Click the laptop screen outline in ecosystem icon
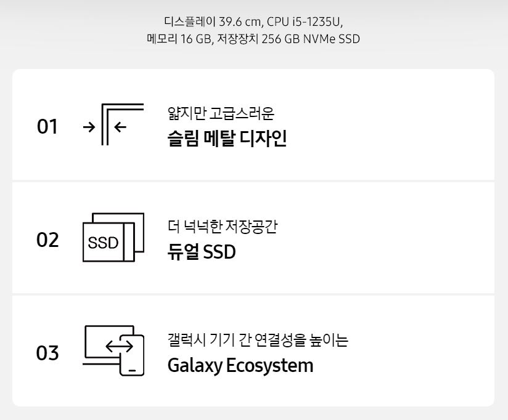The width and height of the screenshot is (508, 420). pos(109,342)
